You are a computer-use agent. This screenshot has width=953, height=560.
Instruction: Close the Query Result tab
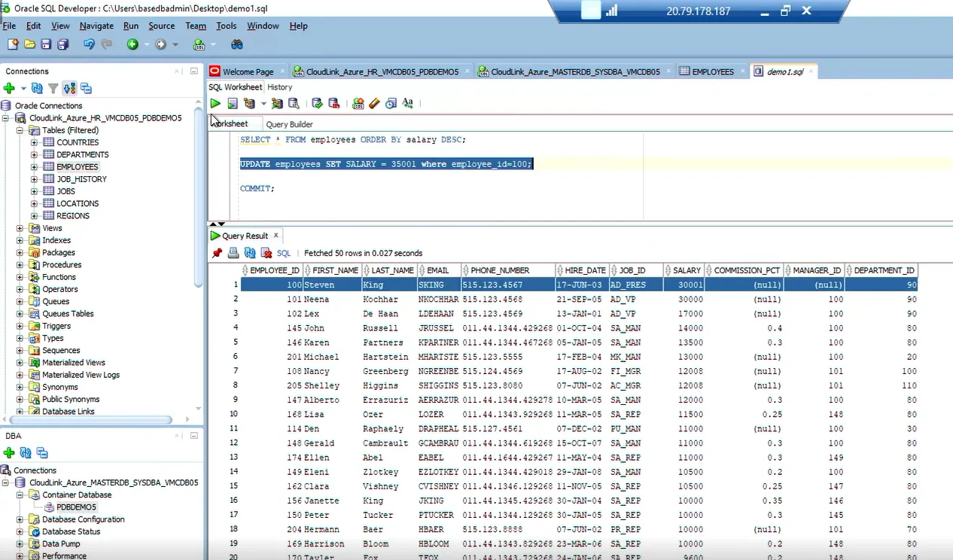coord(276,236)
